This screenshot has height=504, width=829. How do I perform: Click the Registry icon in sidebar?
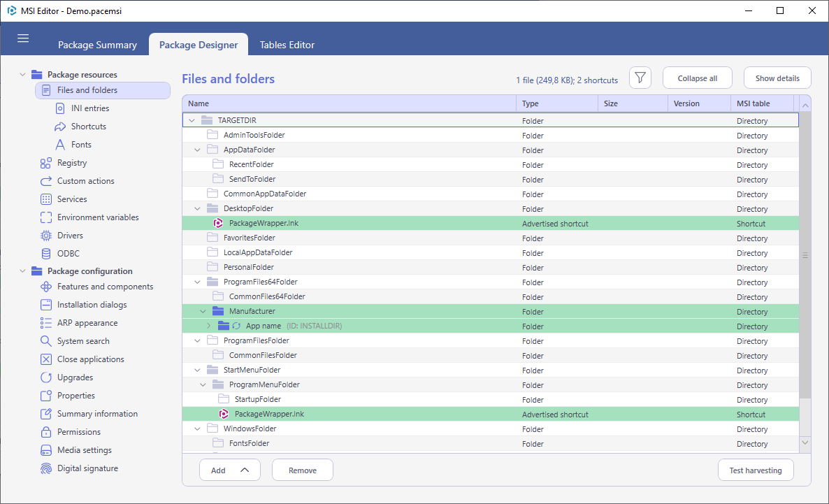click(46, 163)
